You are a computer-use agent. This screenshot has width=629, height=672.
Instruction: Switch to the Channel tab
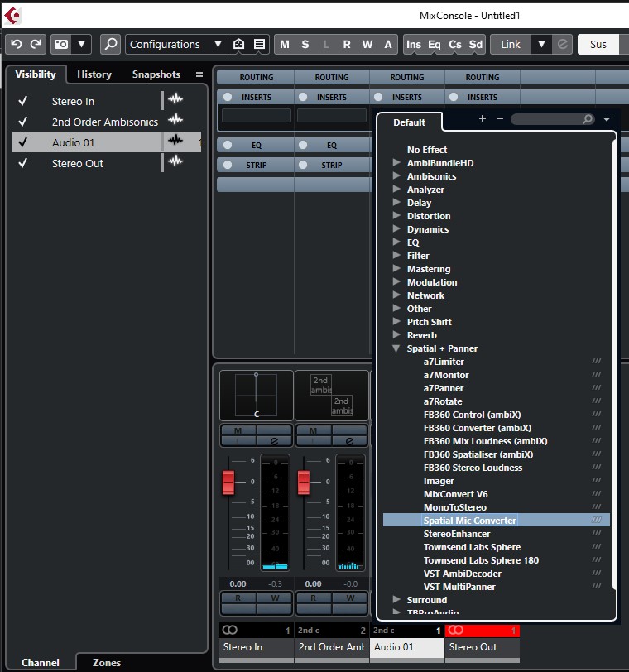pyautogui.click(x=41, y=663)
